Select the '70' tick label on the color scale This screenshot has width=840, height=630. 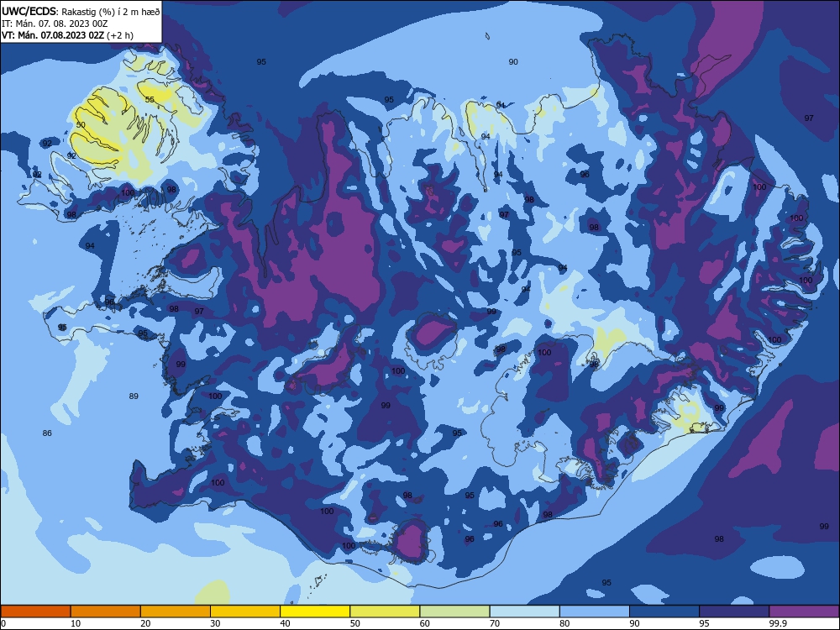pyautogui.click(x=495, y=623)
